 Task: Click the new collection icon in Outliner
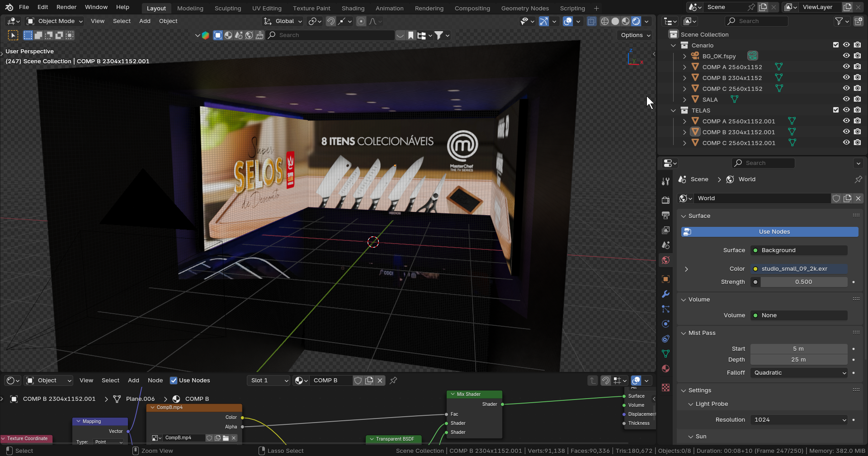pos(858,21)
